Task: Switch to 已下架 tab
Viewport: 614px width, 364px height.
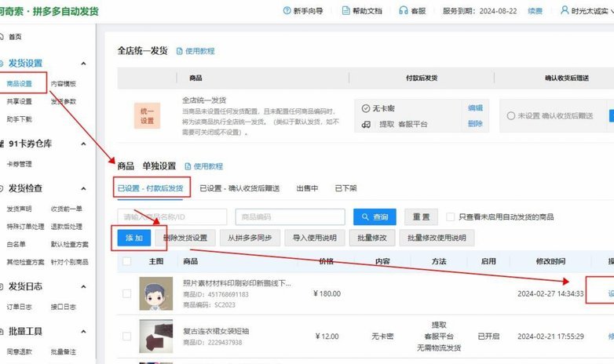Action: [345, 188]
